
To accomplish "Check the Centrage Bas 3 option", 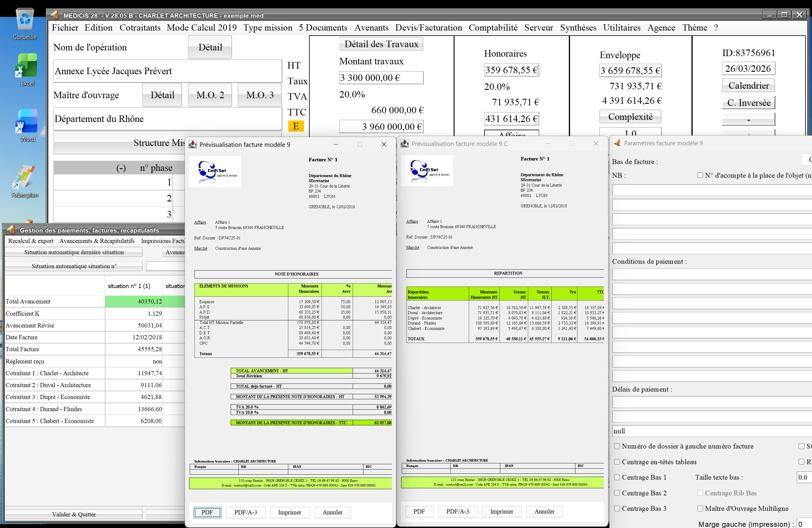I will pos(617,508).
